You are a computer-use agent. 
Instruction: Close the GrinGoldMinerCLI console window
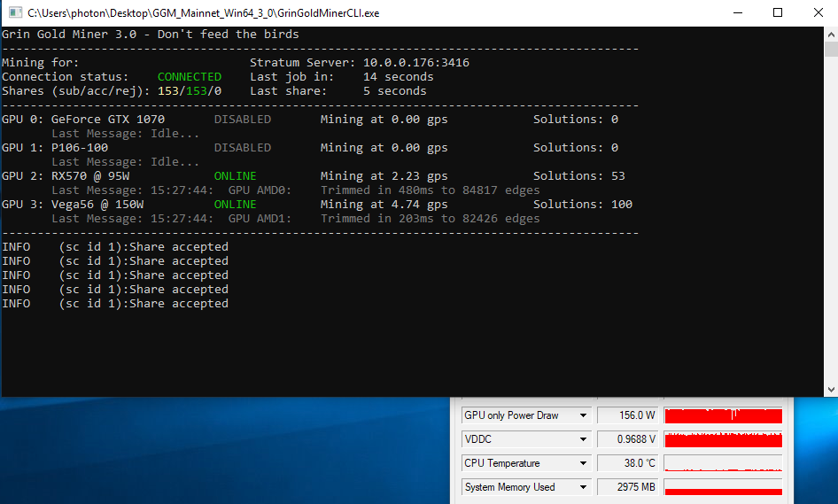818,12
